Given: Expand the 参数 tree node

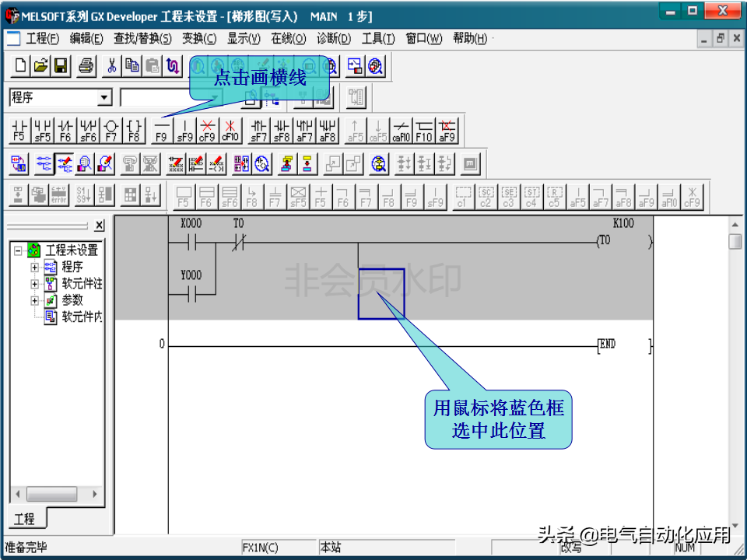Looking at the screenshot, I should point(34,300).
